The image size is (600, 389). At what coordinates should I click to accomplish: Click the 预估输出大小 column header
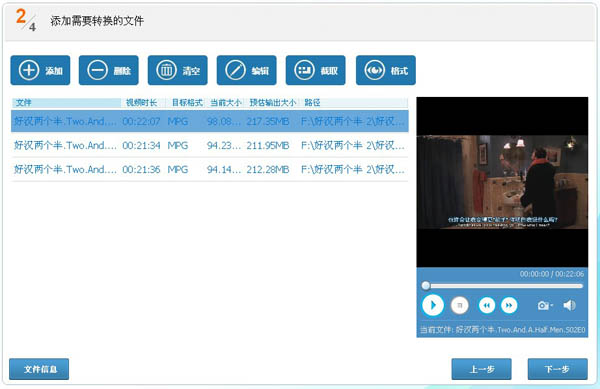pos(272,103)
